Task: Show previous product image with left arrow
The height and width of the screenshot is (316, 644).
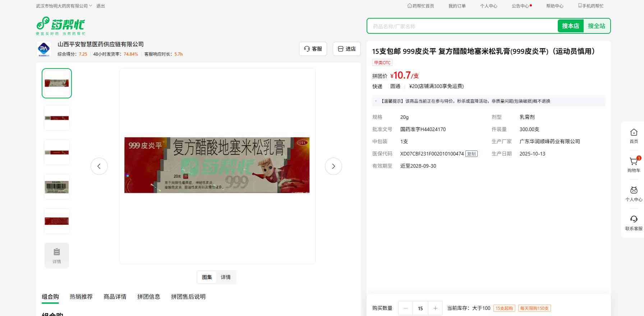Action: (99, 166)
